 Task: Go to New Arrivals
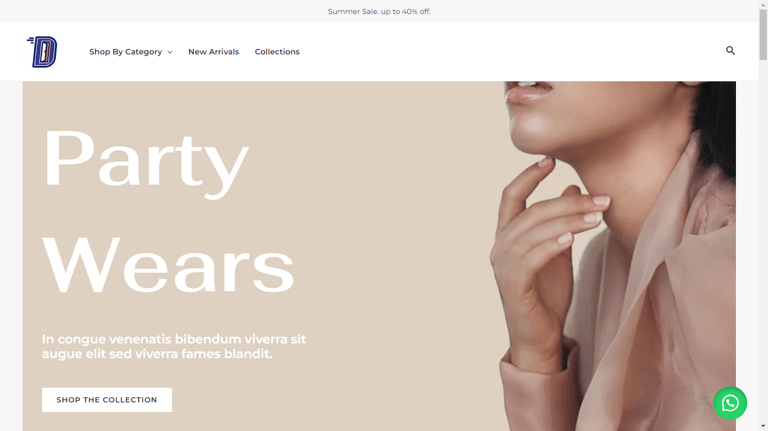coord(214,51)
